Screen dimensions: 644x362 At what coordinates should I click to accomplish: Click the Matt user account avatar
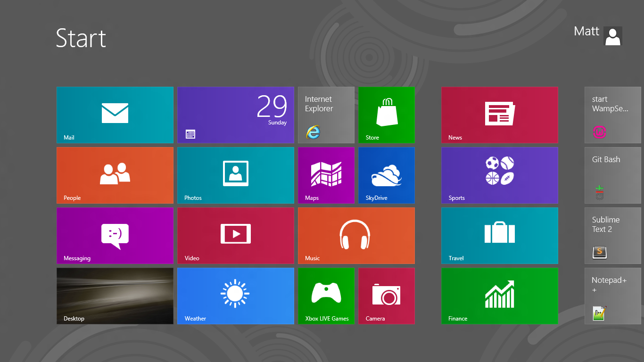tap(612, 36)
